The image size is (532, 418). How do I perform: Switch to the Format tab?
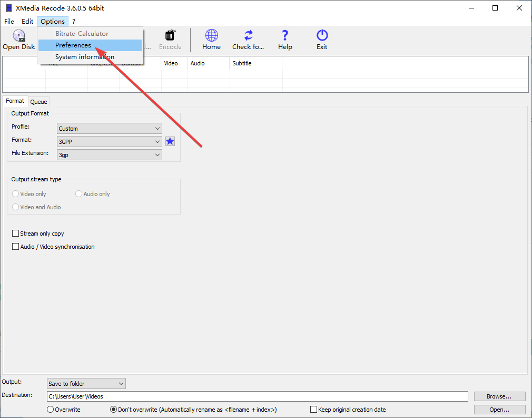tap(15, 101)
